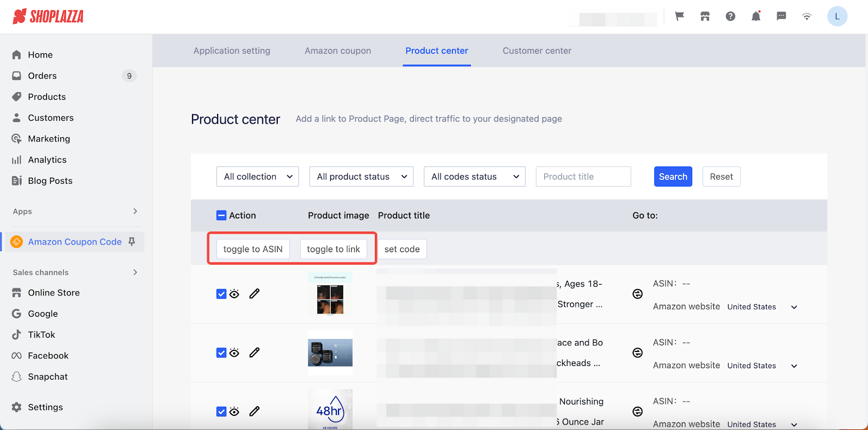
Task: Expand the Sales channels chevron
Action: tap(135, 272)
